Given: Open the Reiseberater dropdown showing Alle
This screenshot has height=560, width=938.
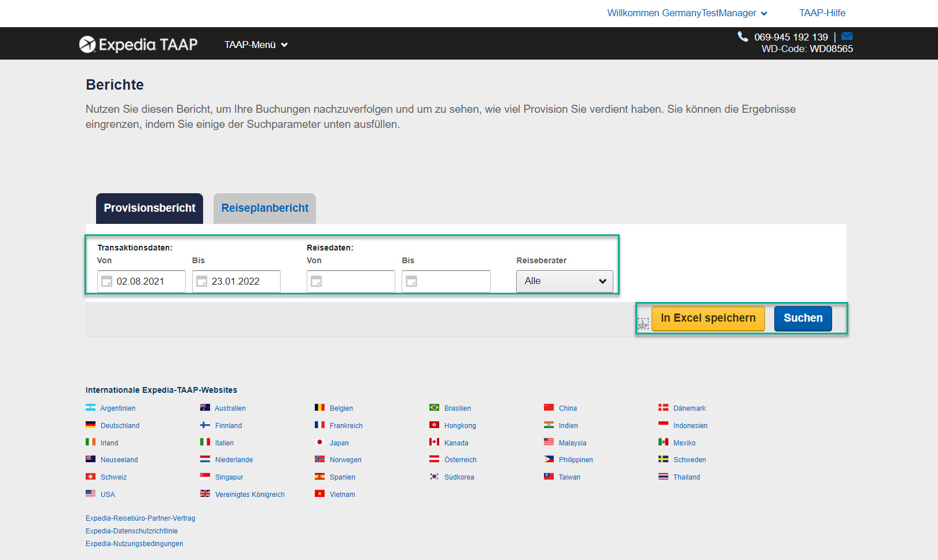Looking at the screenshot, I should pos(564,281).
